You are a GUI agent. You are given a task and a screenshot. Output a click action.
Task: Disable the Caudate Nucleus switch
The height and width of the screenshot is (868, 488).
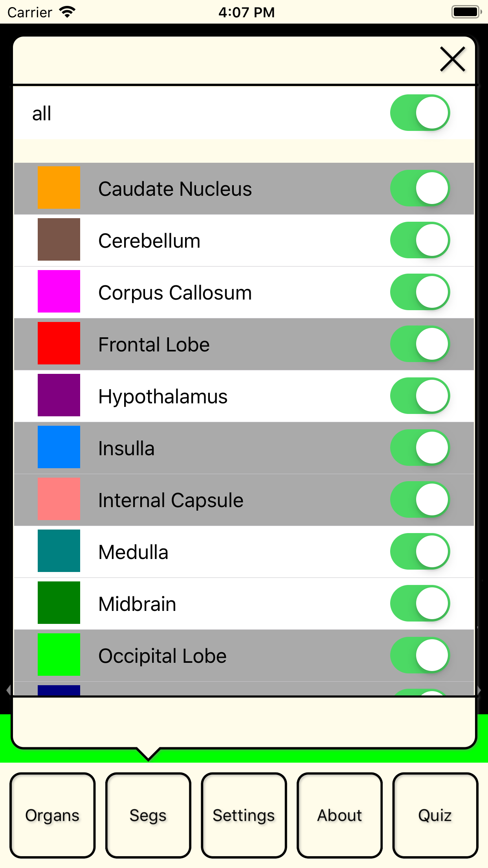420,188
